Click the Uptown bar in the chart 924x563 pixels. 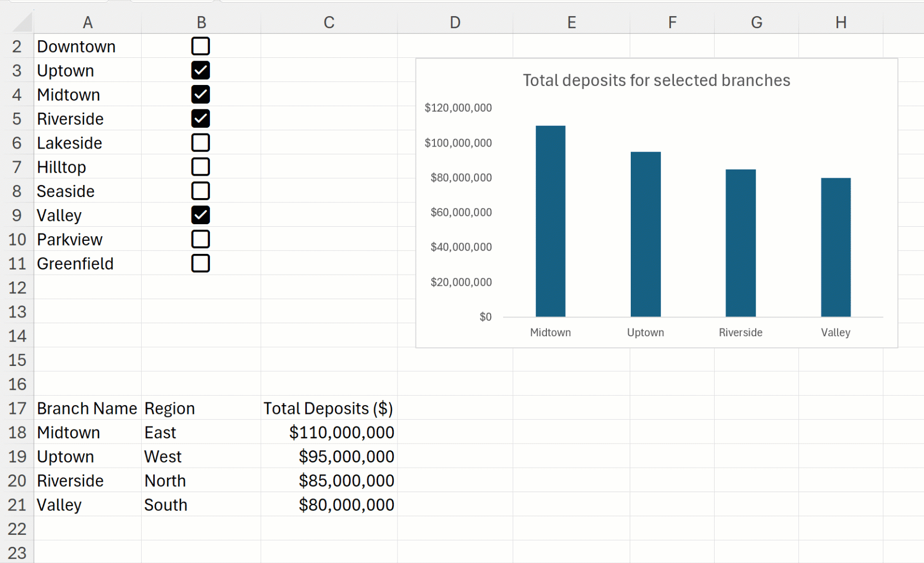click(x=645, y=235)
